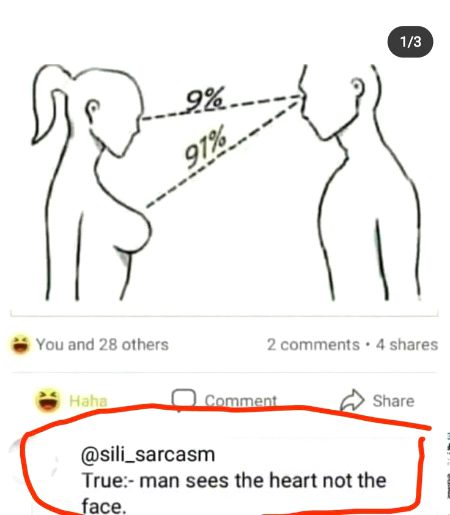450x515 pixels.
Task: View the 2 comments link
Action: pyautogui.click(x=313, y=345)
